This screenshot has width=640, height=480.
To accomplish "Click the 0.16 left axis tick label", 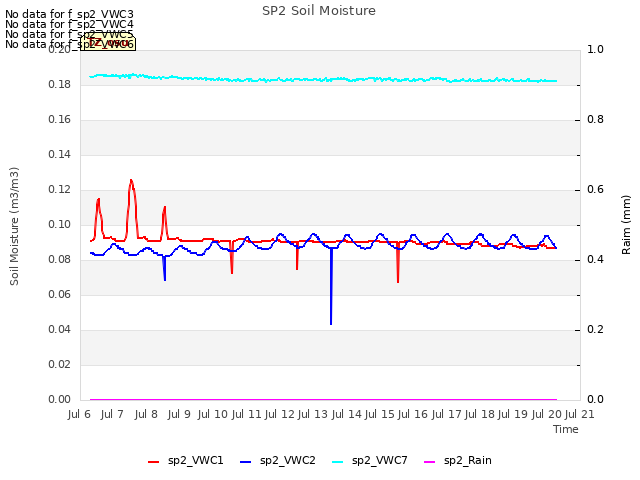I will [59, 120].
